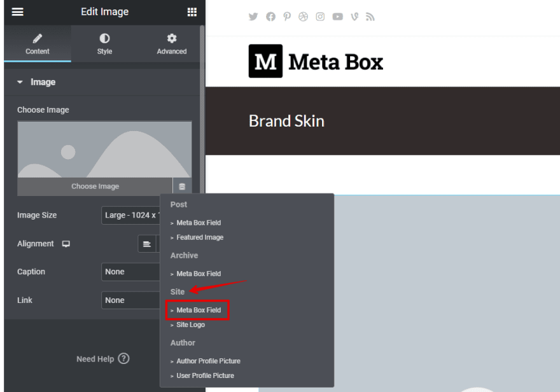Image resolution: width=560 pixels, height=392 pixels.
Task: Click the Choose Image label
Action: [43, 110]
